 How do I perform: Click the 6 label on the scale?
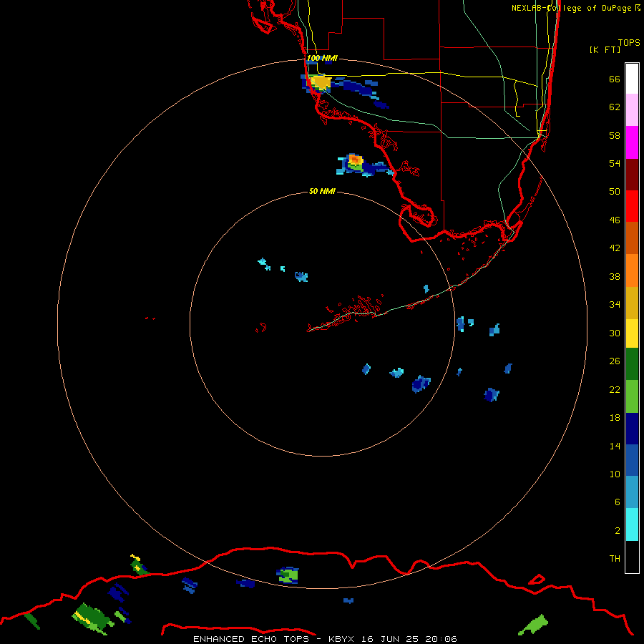pos(618,502)
